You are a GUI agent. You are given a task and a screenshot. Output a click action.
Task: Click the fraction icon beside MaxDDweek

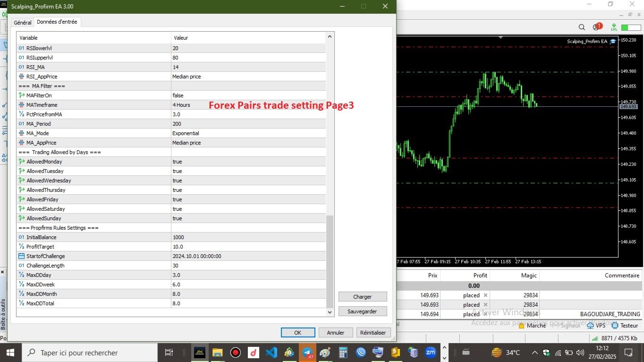pos(21,284)
